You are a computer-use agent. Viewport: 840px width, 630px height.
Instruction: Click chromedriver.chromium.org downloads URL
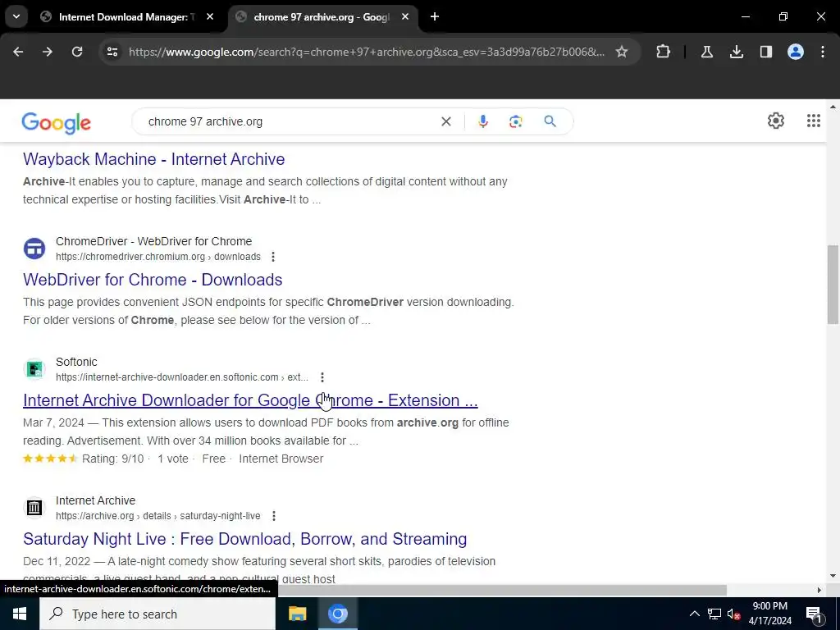point(158,257)
